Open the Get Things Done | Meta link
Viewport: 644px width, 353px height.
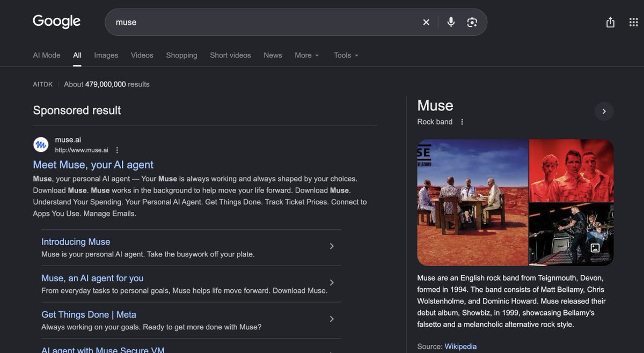[x=89, y=315]
